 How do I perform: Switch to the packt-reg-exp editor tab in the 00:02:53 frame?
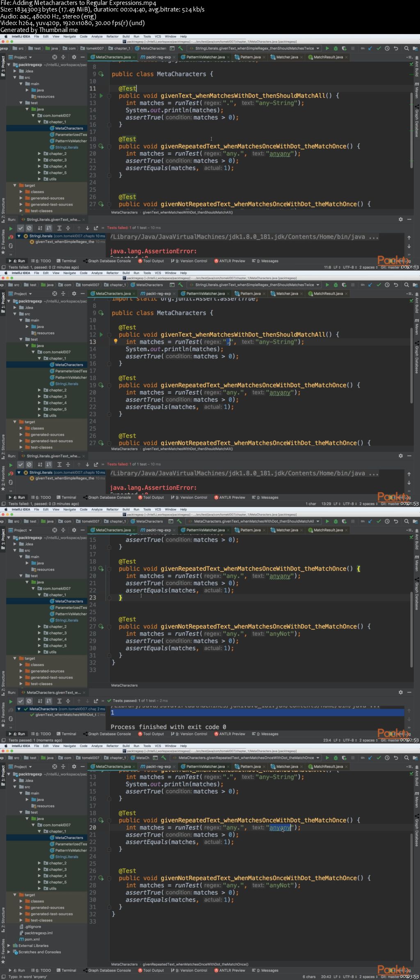coord(158,530)
